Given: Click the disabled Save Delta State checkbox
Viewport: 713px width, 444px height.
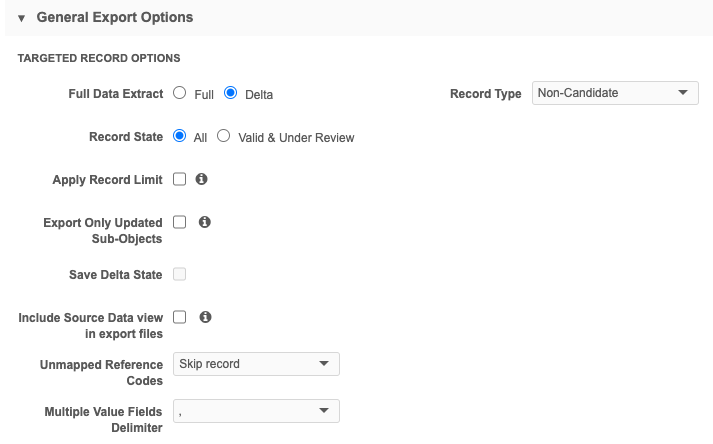Looking at the screenshot, I should click(x=180, y=274).
